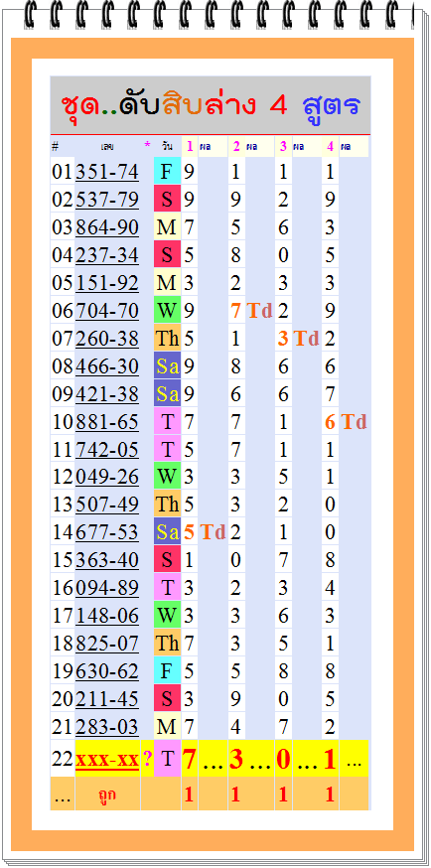Click the 704-70 link in row 06

tap(107, 311)
